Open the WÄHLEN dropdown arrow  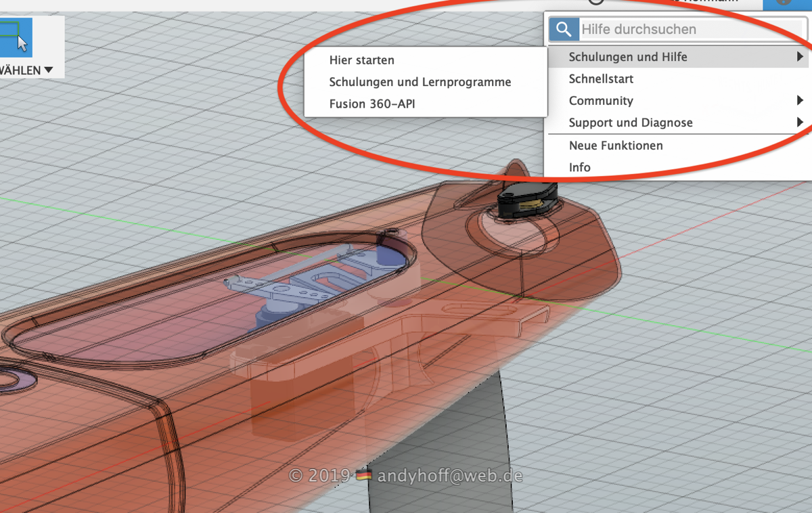48,70
